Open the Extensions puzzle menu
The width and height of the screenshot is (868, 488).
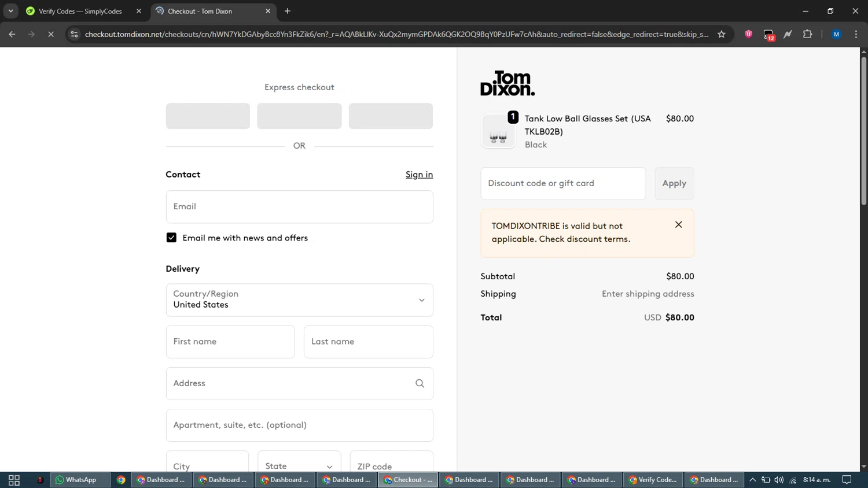(x=808, y=34)
